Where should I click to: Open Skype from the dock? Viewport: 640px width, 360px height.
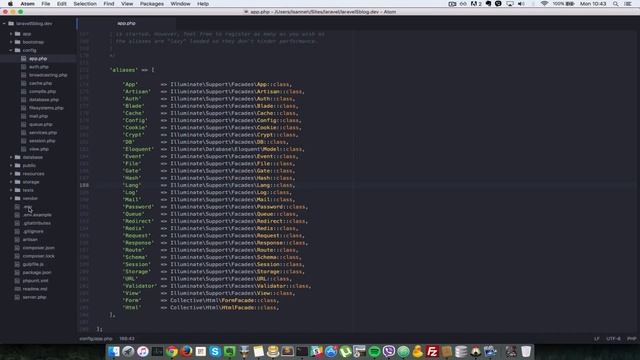[x=215, y=351]
